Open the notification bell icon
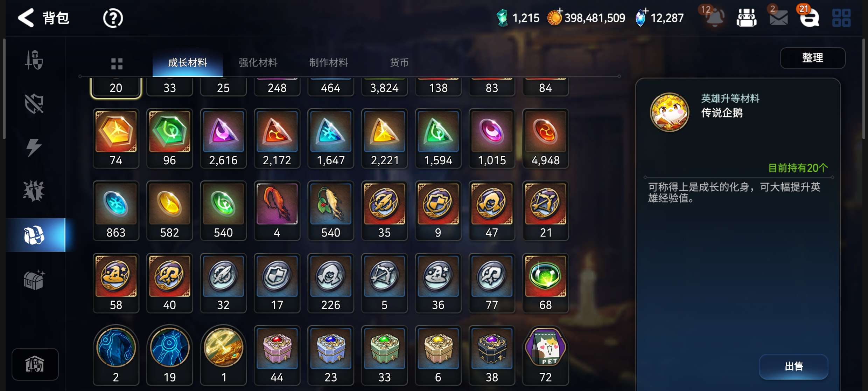The image size is (868, 391). [x=715, y=18]
